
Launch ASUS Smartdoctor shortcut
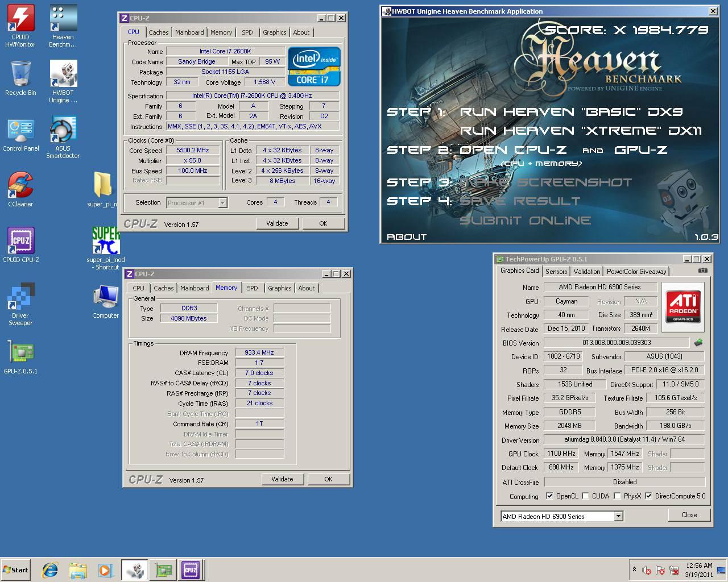[x=63, y=137]
